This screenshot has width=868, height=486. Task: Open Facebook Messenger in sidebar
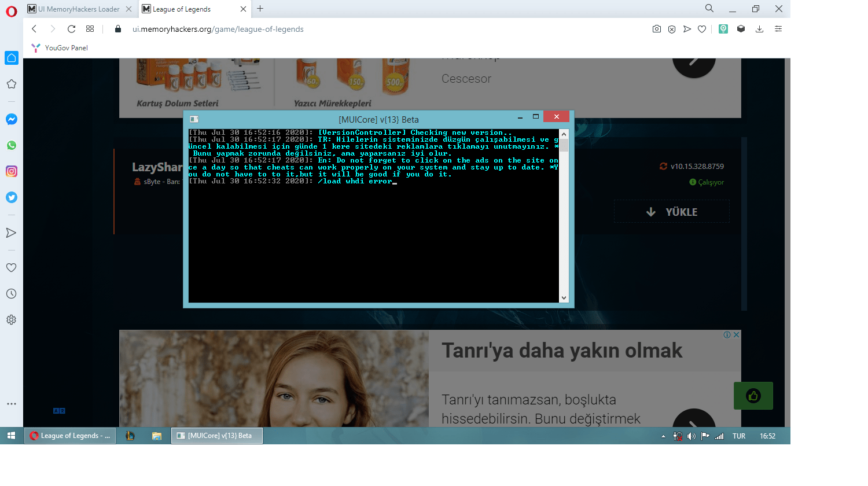click(11, 119)
